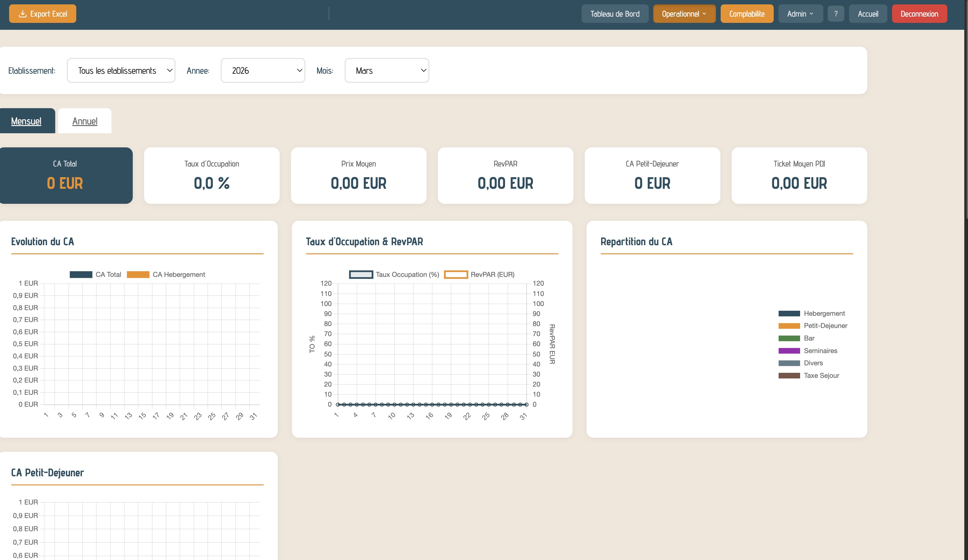Switch to the Annuel tab

point(84,120)
